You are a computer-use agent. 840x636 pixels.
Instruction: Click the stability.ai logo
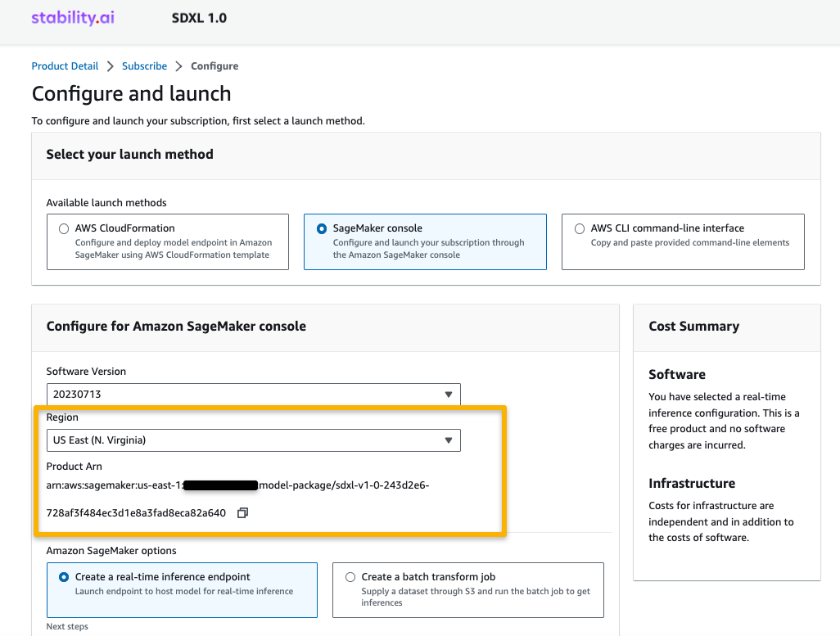click(73, 18)
